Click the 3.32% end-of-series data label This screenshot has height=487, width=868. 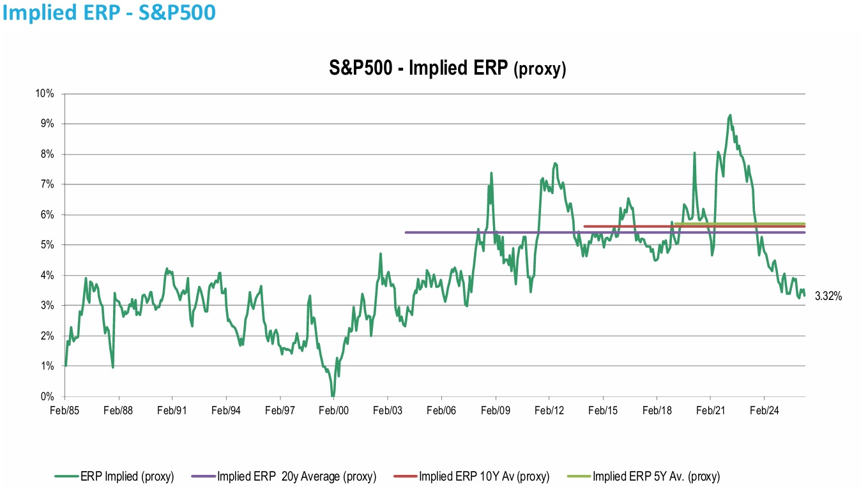(828, 296)
